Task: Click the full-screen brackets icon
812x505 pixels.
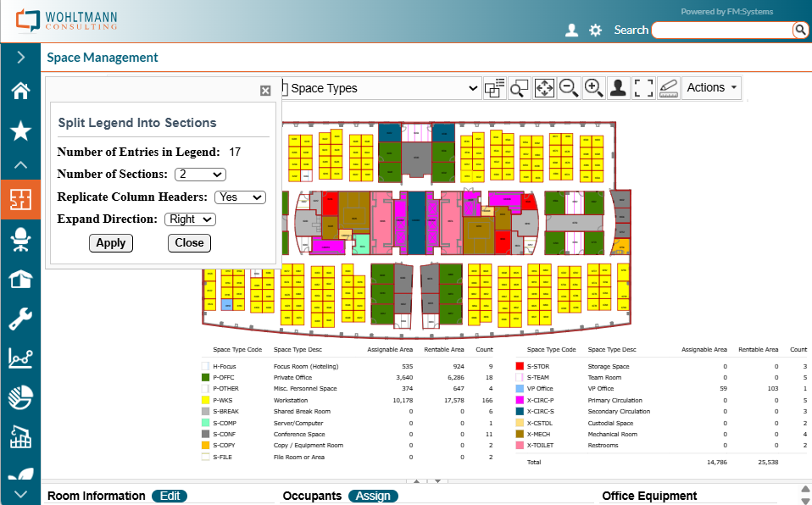Action: [x=643, y=88]
